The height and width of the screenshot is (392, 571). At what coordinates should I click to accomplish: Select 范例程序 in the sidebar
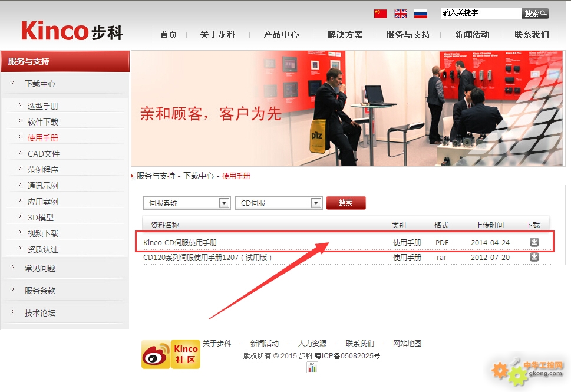43,170
